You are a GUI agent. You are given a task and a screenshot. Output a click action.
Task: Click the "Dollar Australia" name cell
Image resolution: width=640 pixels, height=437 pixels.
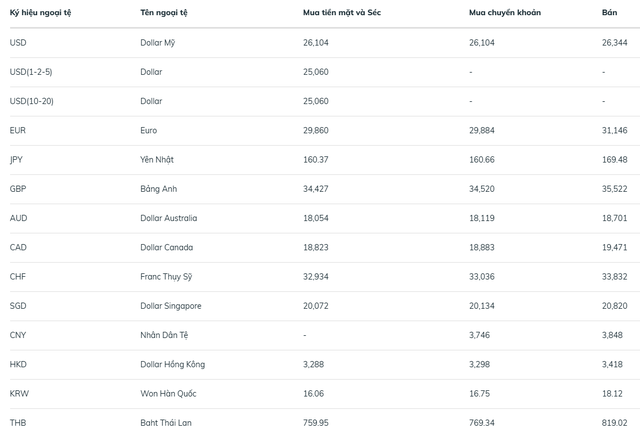click(169, 218)
